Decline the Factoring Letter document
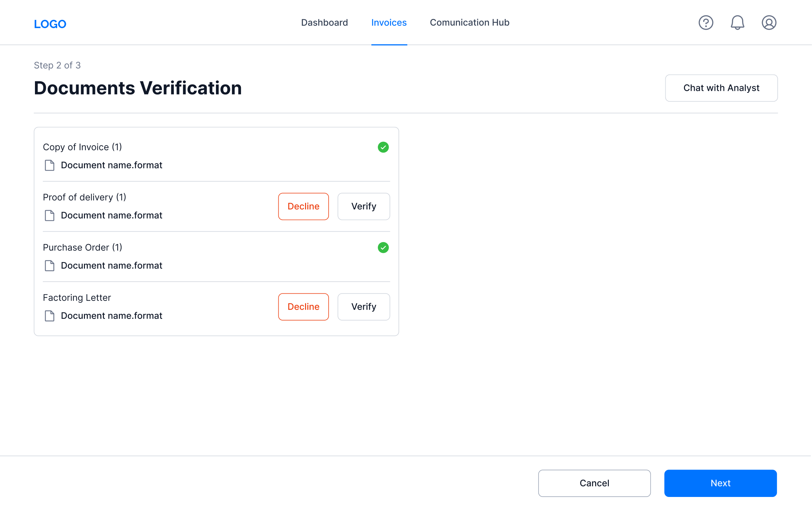 (303, 306)
